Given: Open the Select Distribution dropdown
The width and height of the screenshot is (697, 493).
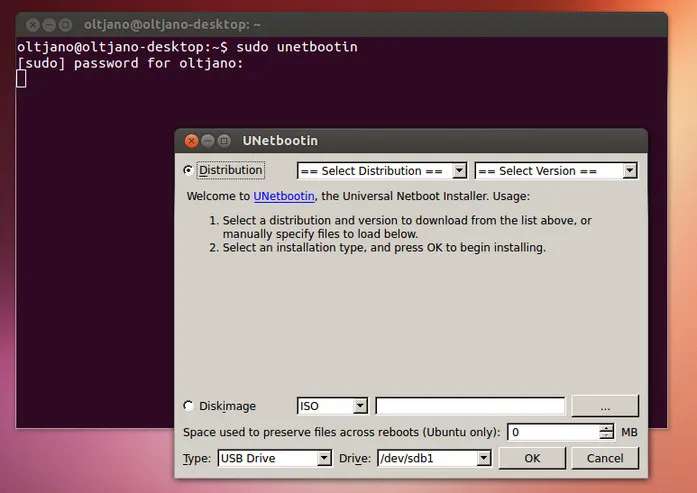Looking at the screenshot, I should click(x=382, y=171).
